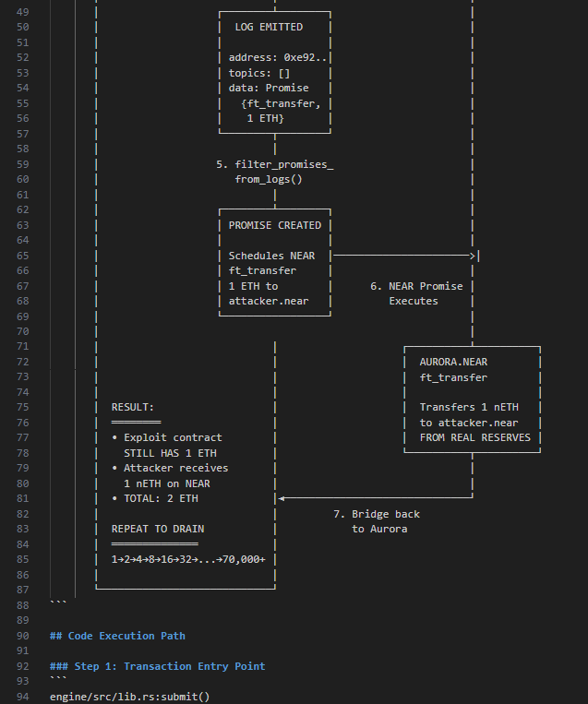Click the 'engine/src/lib.rs:submit()' line
The image size is (588, 704).
tap(130, 697)
